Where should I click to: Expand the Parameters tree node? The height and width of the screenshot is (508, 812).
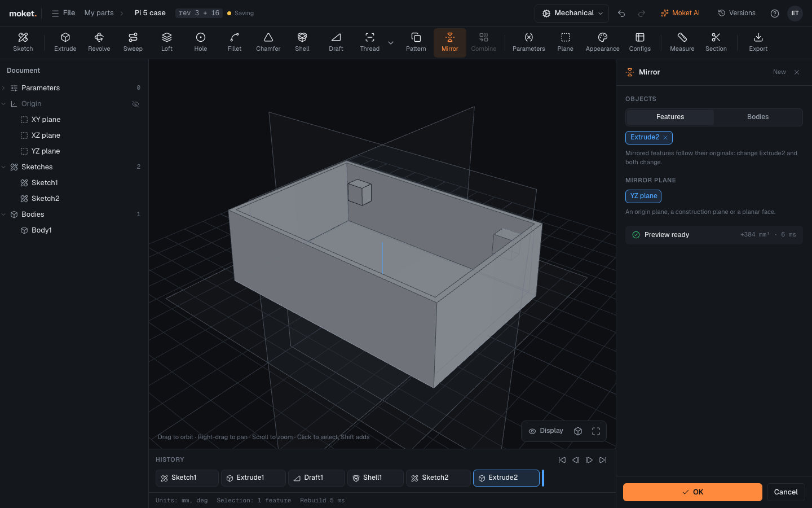click(4, 88)
